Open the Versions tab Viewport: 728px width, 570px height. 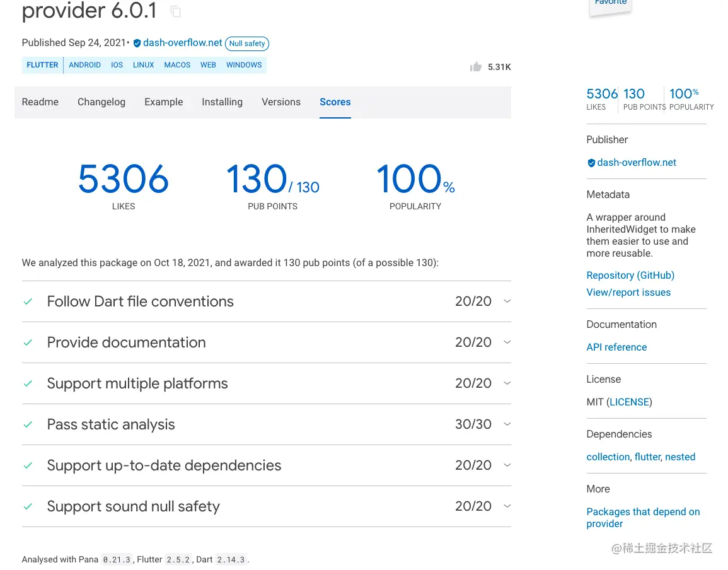coord(281,102)
